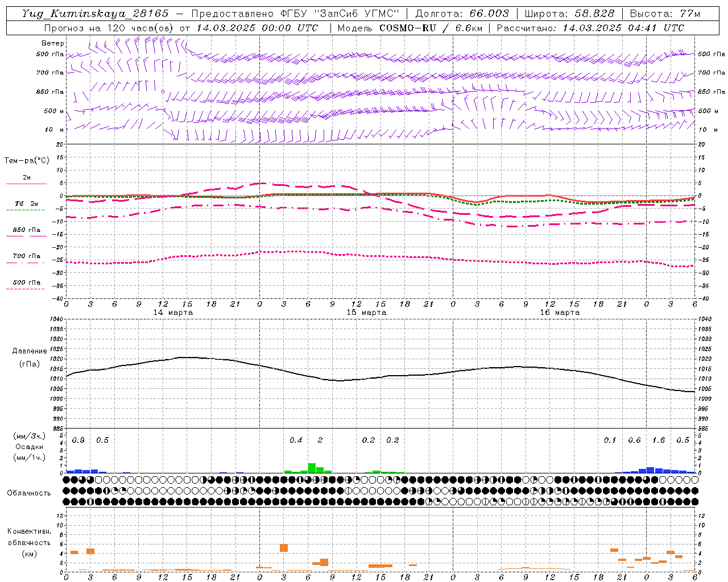The height and width of the screenshot is (582, 728).
Task: Click the 0.1 precipitation amount value
Action: click(610, 440)
